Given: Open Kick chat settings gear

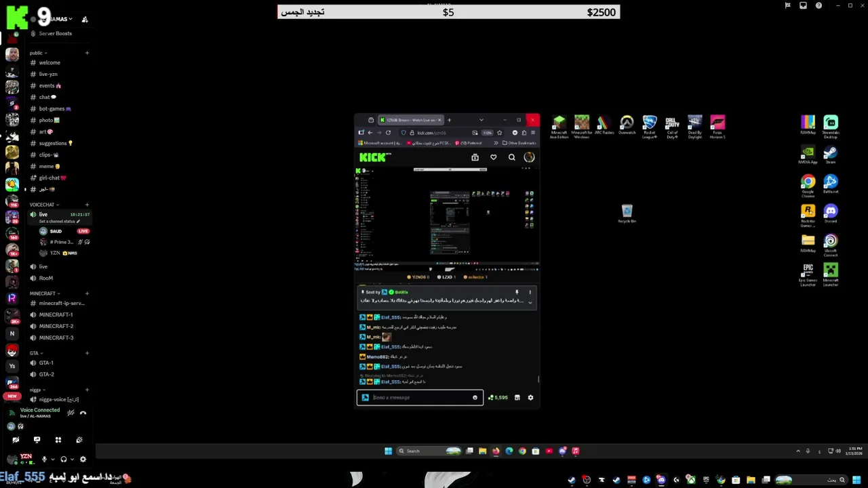Looking at the screenshot, I should pos(530,398).
